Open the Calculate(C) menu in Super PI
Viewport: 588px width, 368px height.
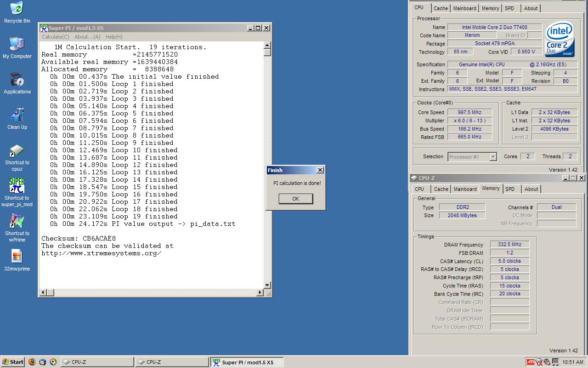pyautogui.click(x=55, y=37)
